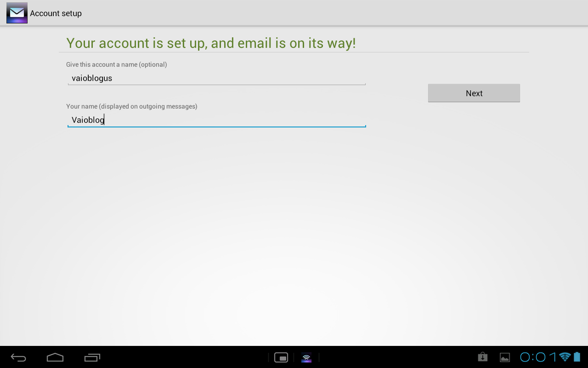Screen dimensions: 588x368
Task: Click in the Your name field with Vaioblog
Action: click(216, 120)
